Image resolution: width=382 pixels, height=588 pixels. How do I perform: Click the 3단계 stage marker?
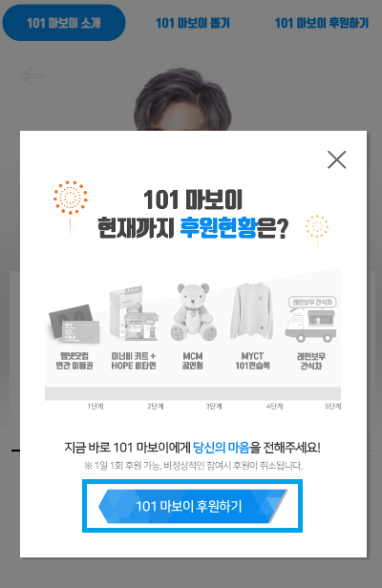[214, 406]
